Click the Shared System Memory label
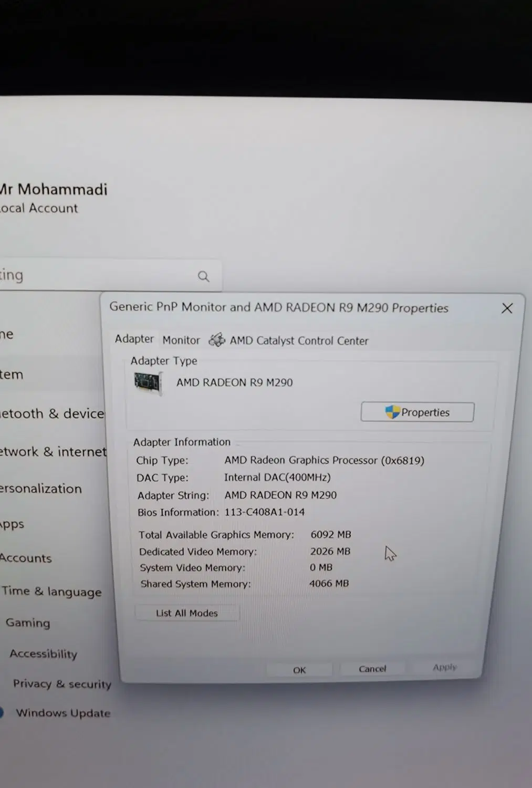The image size is (532, 788). tap(196, 584)
